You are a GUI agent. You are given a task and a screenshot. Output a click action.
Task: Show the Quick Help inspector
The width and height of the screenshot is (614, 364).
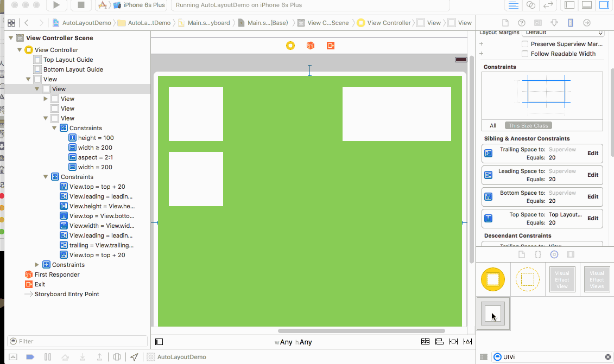pyautogui.click(x=521, y=23)
